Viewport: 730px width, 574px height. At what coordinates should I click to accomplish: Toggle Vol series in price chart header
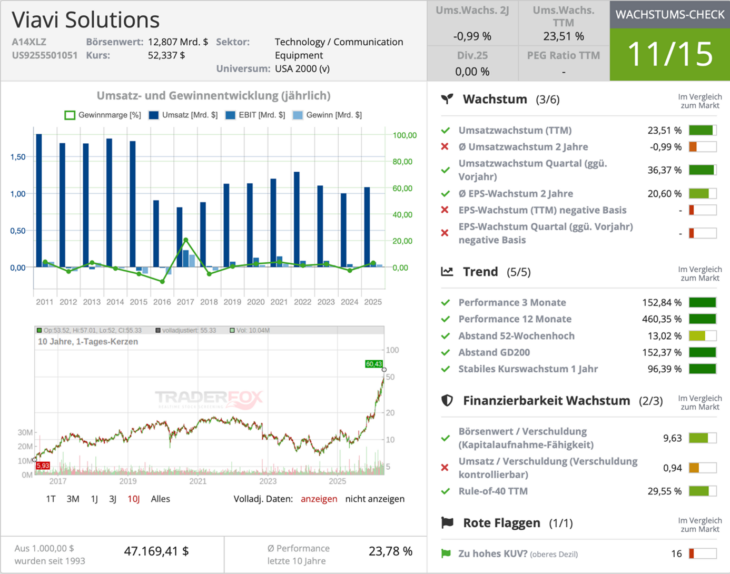click(x=250, y=331)
